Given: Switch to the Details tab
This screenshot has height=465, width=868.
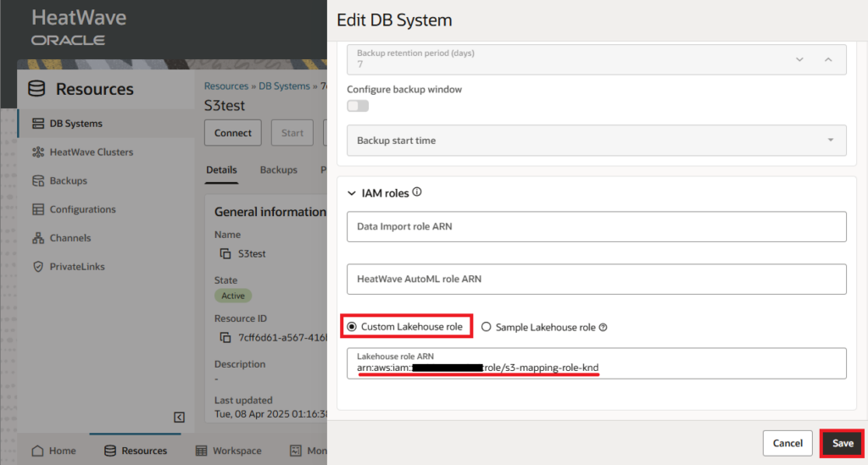Looking at the screenshot, I should (221, 169).
